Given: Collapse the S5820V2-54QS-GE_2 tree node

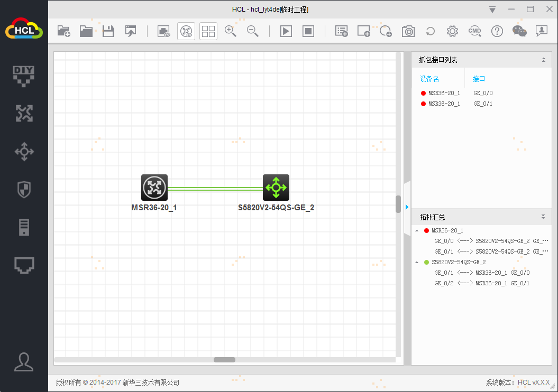Looking at the screenshot, I should coord(417,262).
